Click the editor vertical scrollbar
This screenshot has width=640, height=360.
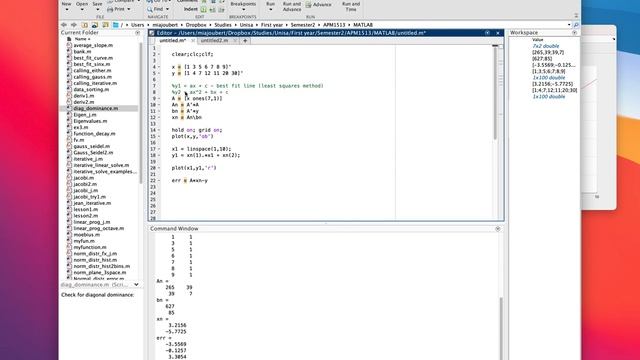point(495,92)
